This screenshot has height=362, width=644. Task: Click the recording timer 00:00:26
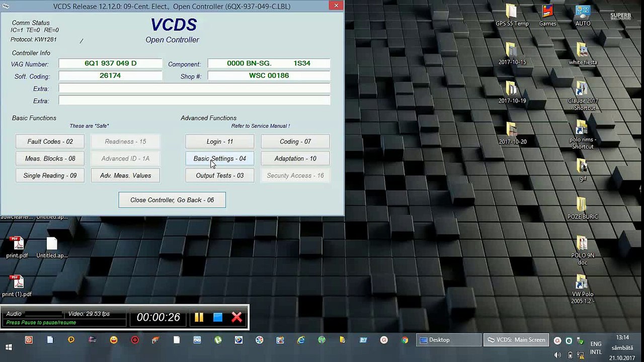pyautogui.click(x=158, y=317)
